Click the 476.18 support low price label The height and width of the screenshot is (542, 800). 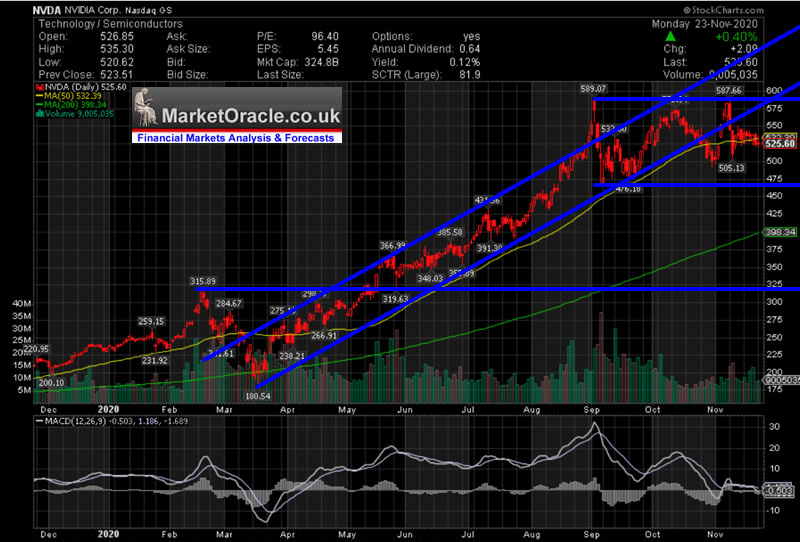(628, 189)
